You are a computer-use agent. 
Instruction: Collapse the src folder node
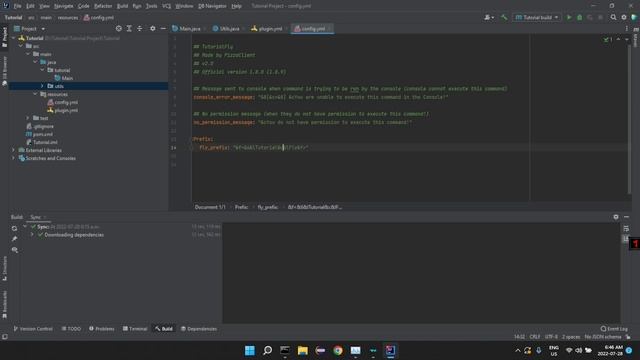[x=21, y=46]
